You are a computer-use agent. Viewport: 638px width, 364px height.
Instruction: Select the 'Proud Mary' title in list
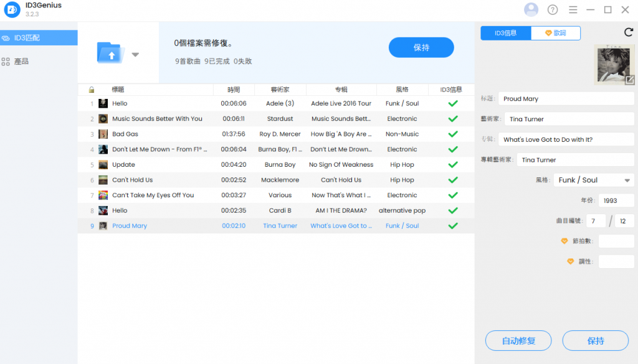pos(130,226)
